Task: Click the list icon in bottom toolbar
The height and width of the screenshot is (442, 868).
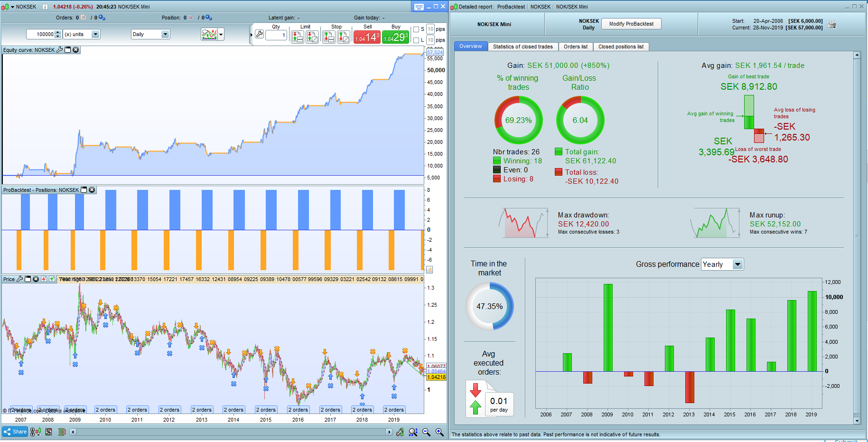Action: pos(49,432)
